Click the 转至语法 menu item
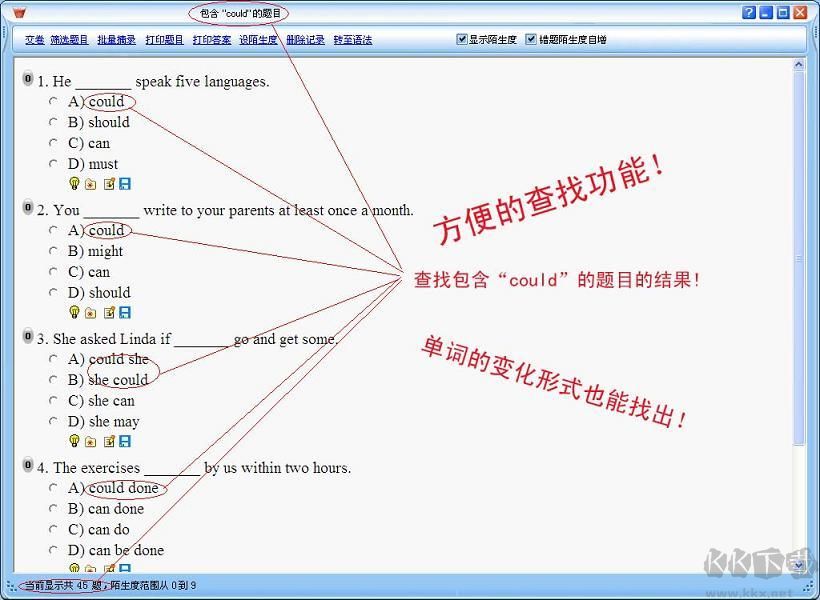The height and width of the screenshot is (600, 820). (x=352, y=39)
